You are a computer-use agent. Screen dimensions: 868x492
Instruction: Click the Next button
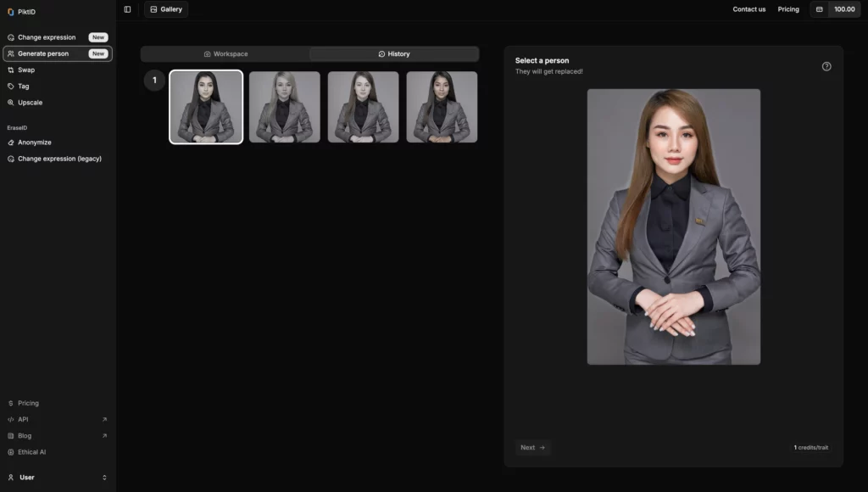(532, 447)
